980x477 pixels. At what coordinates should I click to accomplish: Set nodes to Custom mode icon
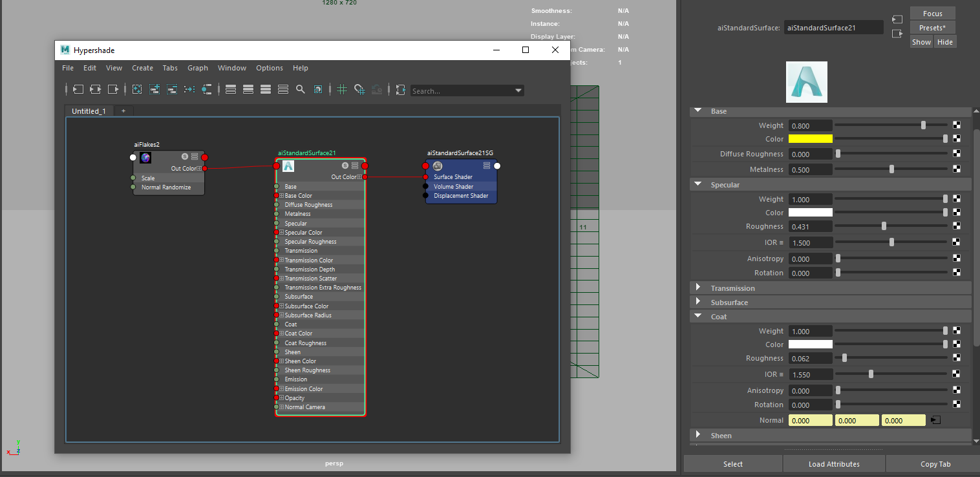(x=283, y=89)
